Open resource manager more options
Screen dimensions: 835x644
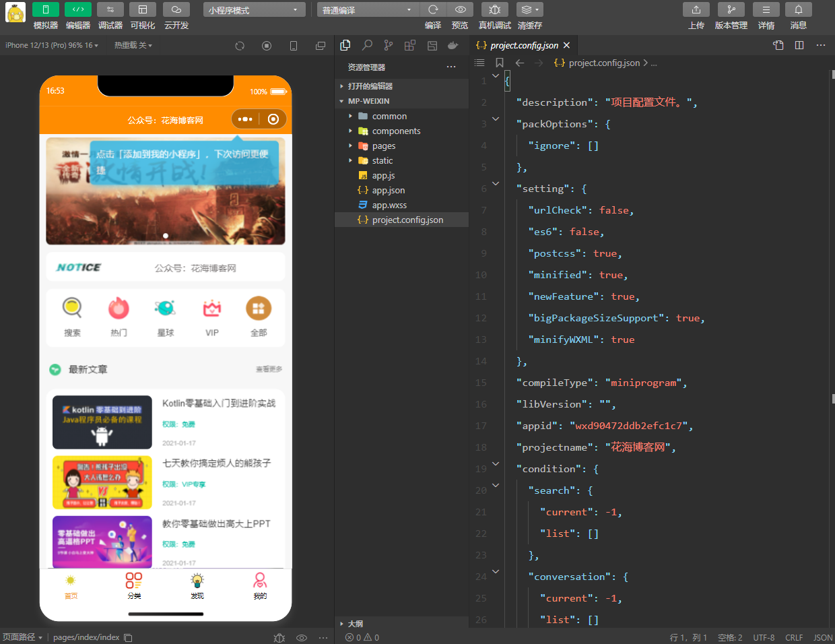point(451,67)
